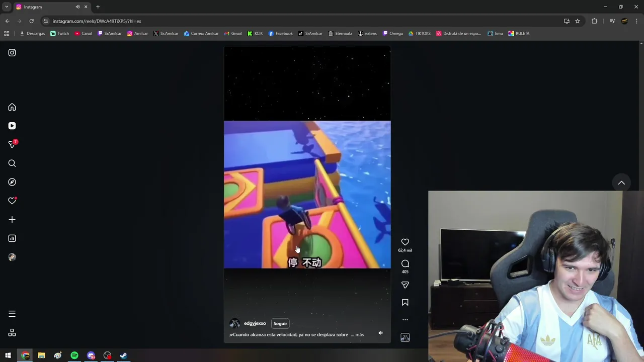
Task: Open the Chrome apps grid in the bookmarks bar
Action: pos(7,34)
